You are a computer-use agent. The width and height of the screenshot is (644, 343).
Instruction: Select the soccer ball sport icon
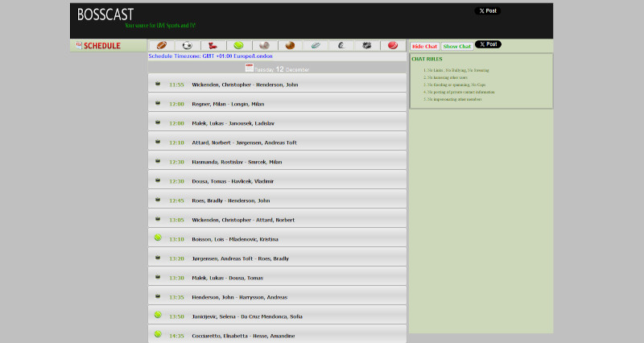(x=188, y=45)
